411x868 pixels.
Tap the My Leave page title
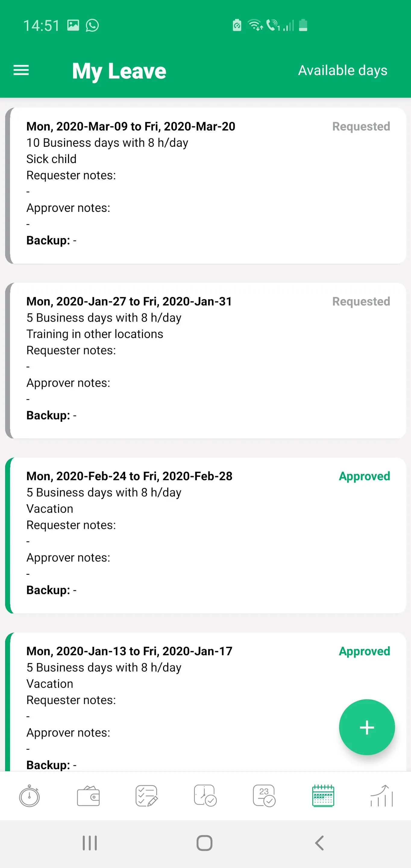(119, 71)
